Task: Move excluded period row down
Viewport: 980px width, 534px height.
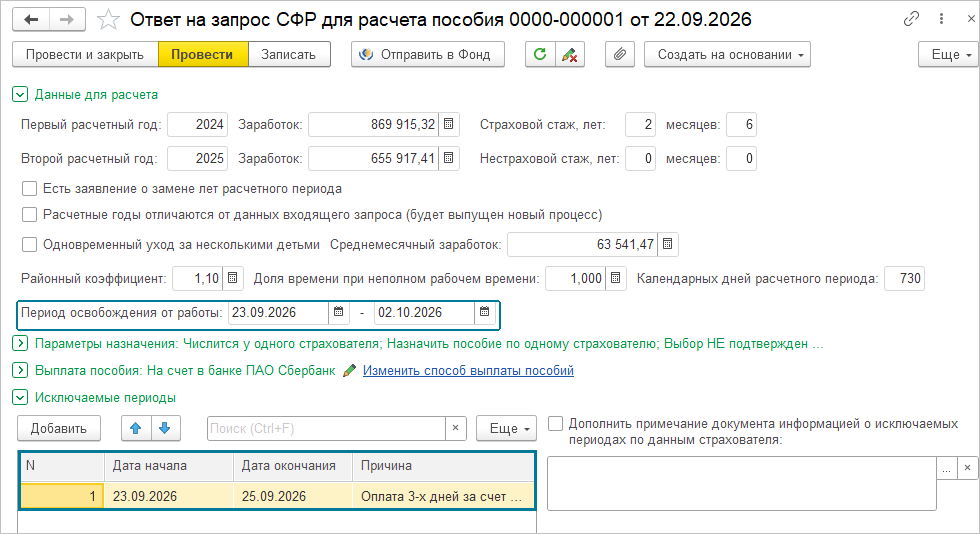Action: [x=165, y=428]
